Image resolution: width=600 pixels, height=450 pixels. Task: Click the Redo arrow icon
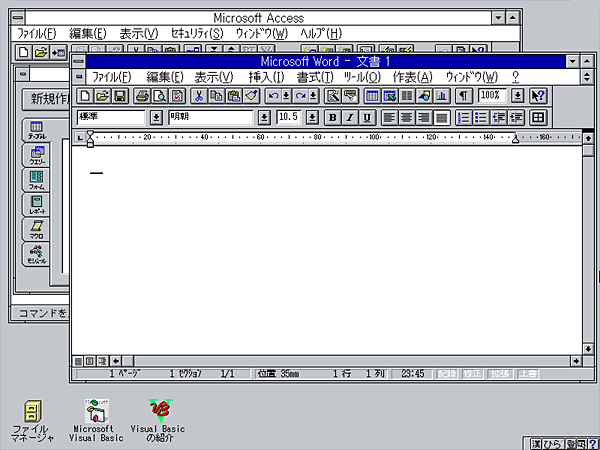301,96
